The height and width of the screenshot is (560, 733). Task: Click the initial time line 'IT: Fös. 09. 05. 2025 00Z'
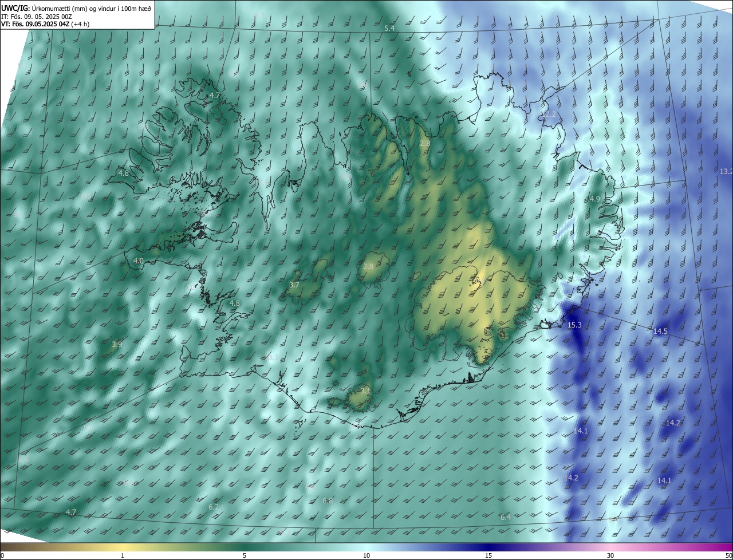tap(36, 16)
